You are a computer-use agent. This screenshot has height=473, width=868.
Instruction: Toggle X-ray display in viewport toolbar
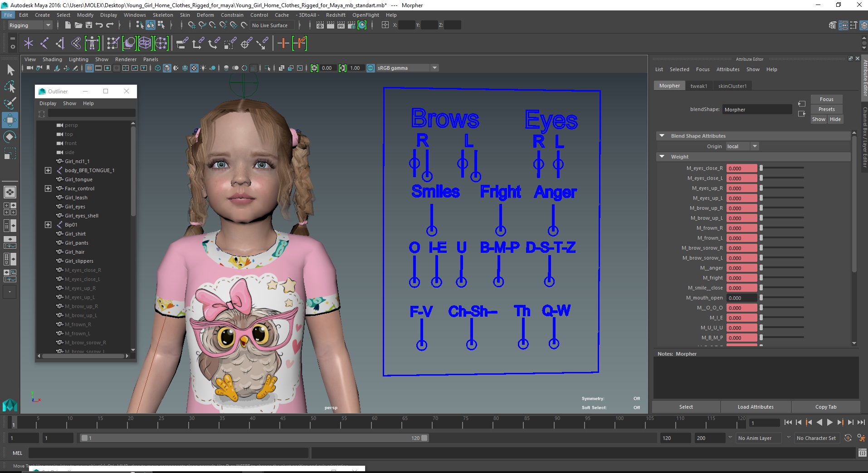pyautogui.click(x=282, y=68)
